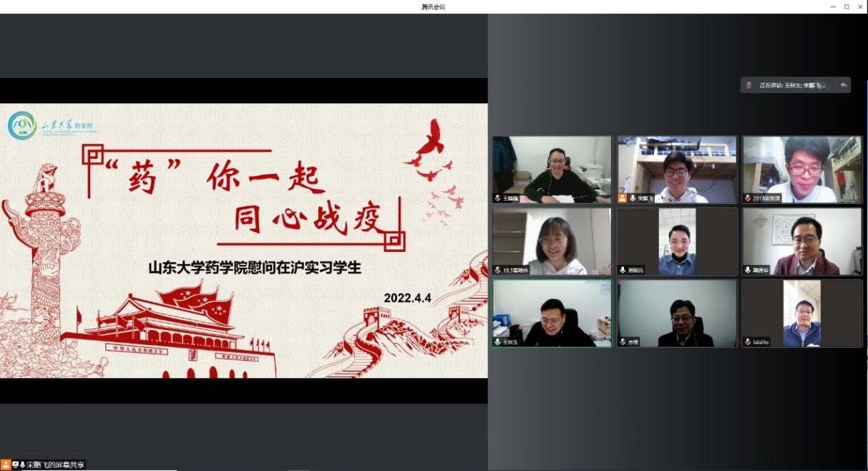The image size is (868, 471).
Task: Click the green active microphone icon beside 王秋生
Action: pos(497,342)
